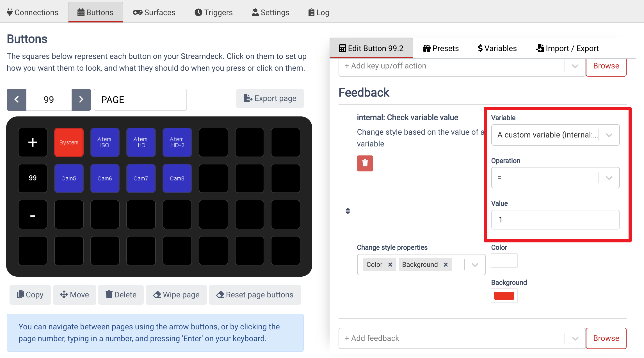
Task: Click the Copy buttons icon
Action: coord(20,295)
